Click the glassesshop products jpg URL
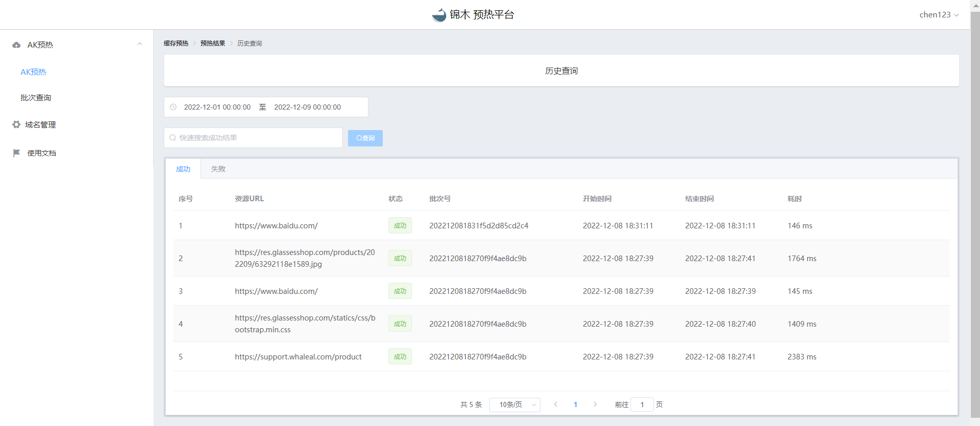 [x=305, y=259]
